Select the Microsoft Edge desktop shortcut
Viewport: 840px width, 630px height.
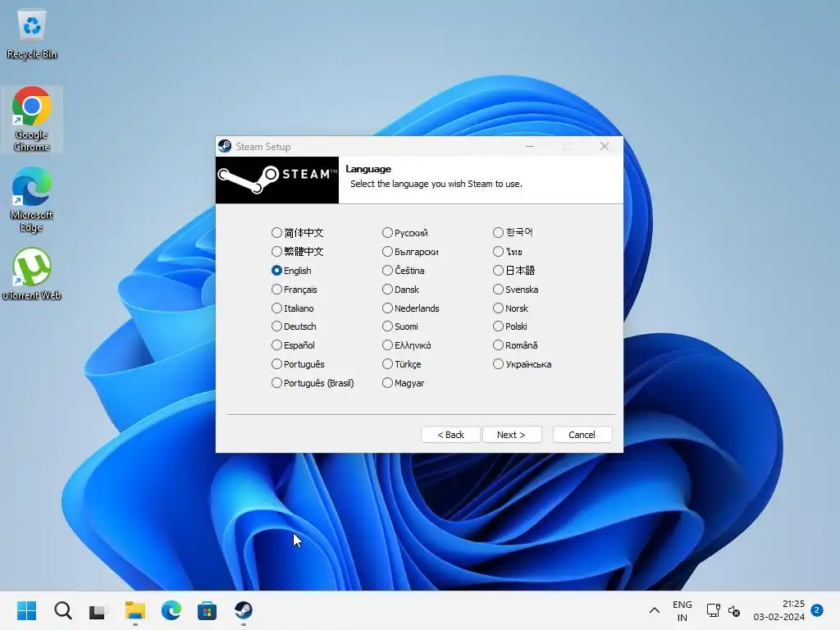[32, 199]
